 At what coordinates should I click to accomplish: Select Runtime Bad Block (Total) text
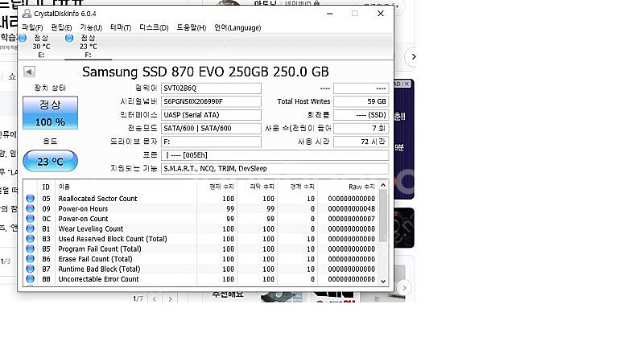[x=99, y=269]
